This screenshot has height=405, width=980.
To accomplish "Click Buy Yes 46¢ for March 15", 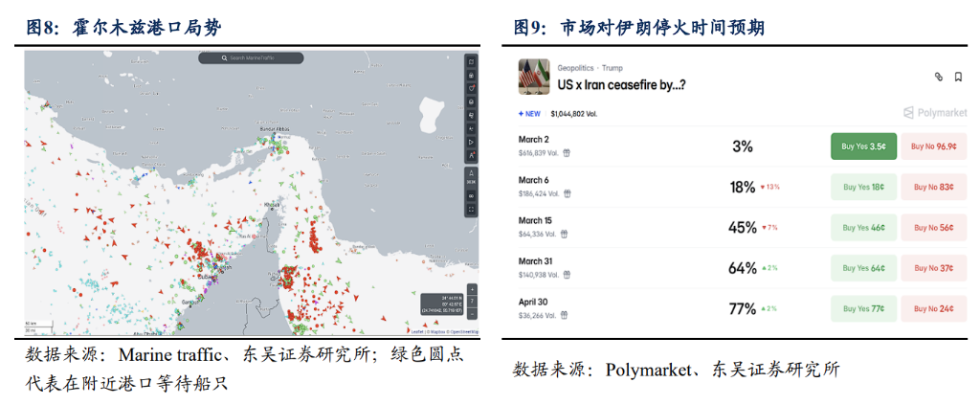I will pyautogui.click(x=864, y=228).
